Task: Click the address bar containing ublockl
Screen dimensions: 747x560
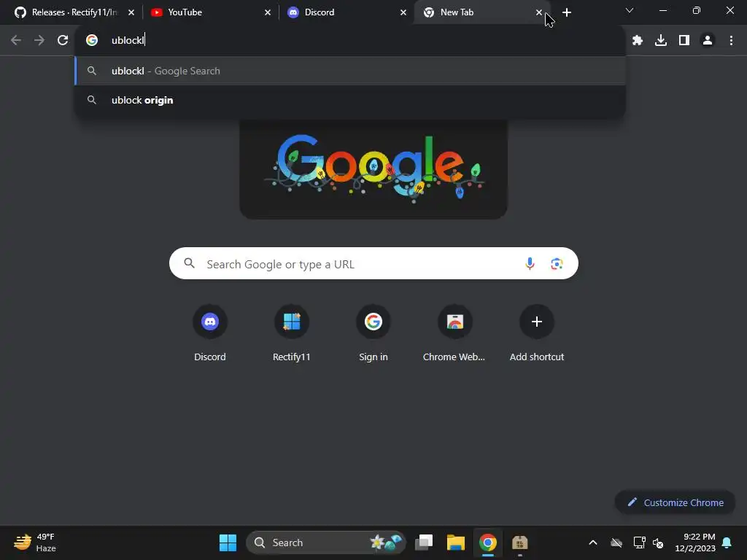Action: click(x=350, y=41)
